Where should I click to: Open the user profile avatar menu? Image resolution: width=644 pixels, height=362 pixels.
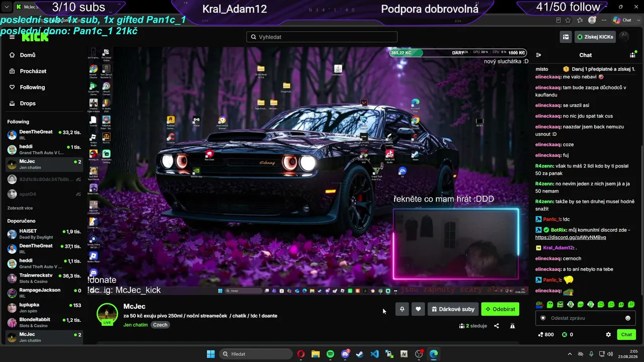[624, 37]
